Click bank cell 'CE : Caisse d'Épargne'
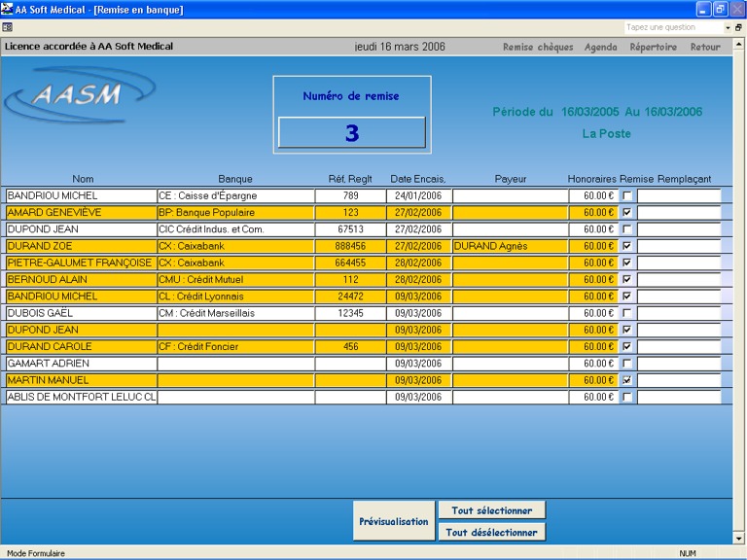This screenshot has height=560, width=747. click(x=235, y=195)
